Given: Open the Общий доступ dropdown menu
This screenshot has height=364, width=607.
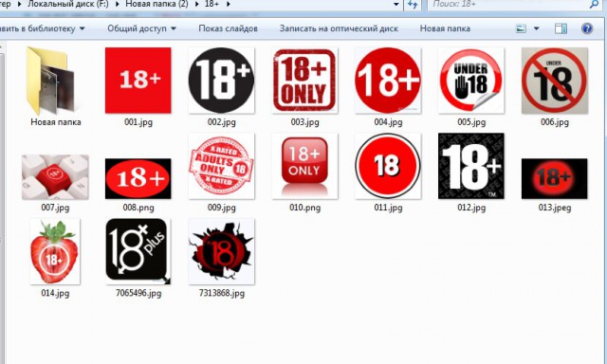Looking at the screenshot, I should click(x=141, y=28).
